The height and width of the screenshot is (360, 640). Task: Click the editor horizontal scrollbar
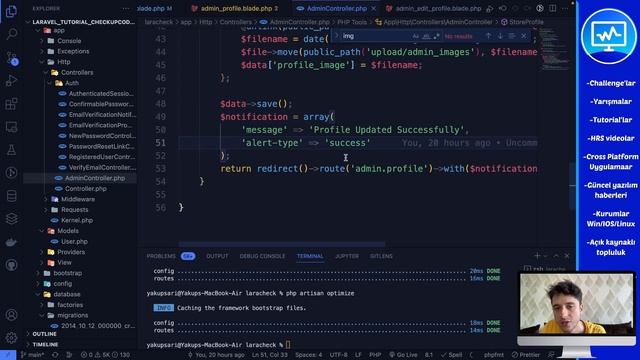[282, 244]
